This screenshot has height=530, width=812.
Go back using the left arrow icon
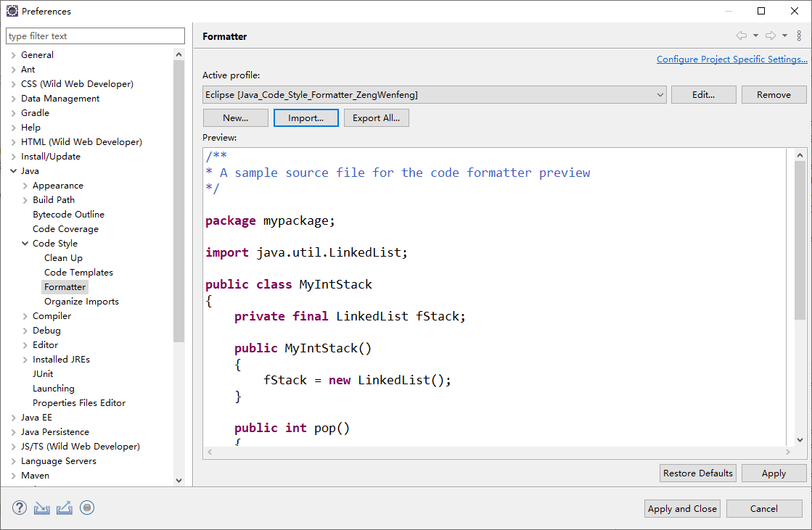[x=742, y=36]
